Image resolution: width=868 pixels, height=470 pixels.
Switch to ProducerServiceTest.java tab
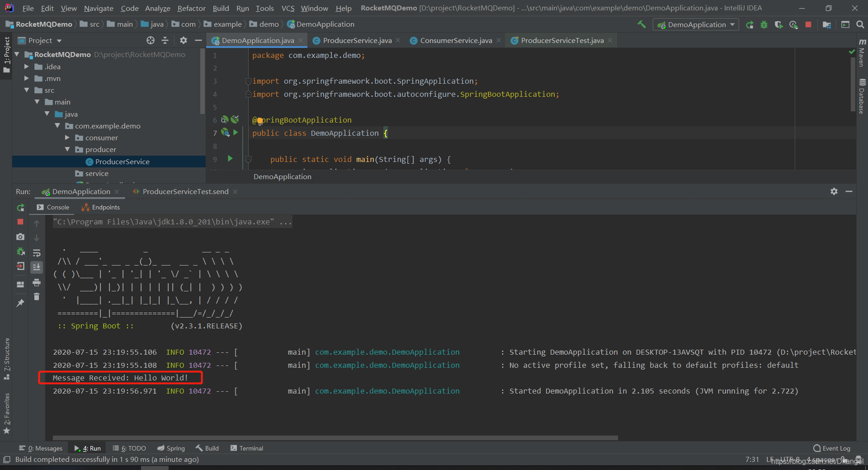pos(561,41)
